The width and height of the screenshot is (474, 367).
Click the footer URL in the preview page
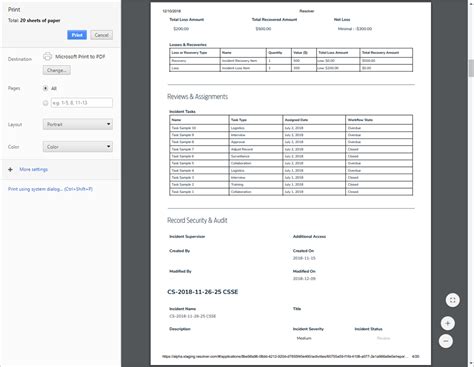(285, 357)
